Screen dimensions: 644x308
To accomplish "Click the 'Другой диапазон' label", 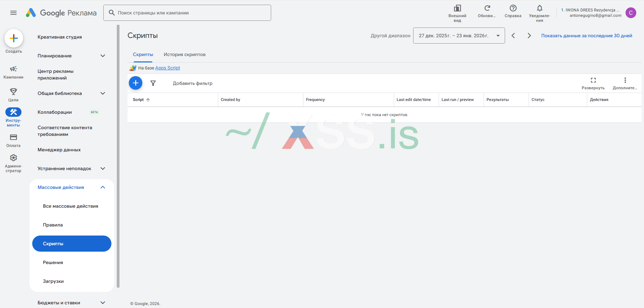I will pos(391,36).
